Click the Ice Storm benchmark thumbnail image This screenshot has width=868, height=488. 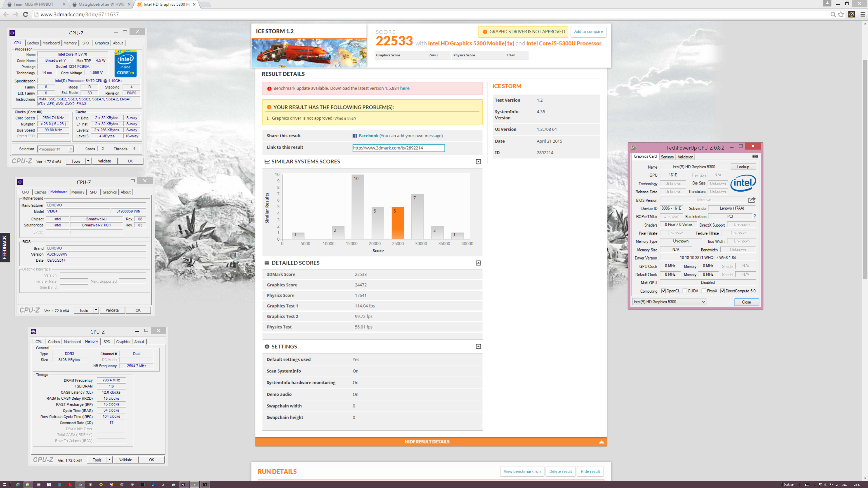point(309,53)
